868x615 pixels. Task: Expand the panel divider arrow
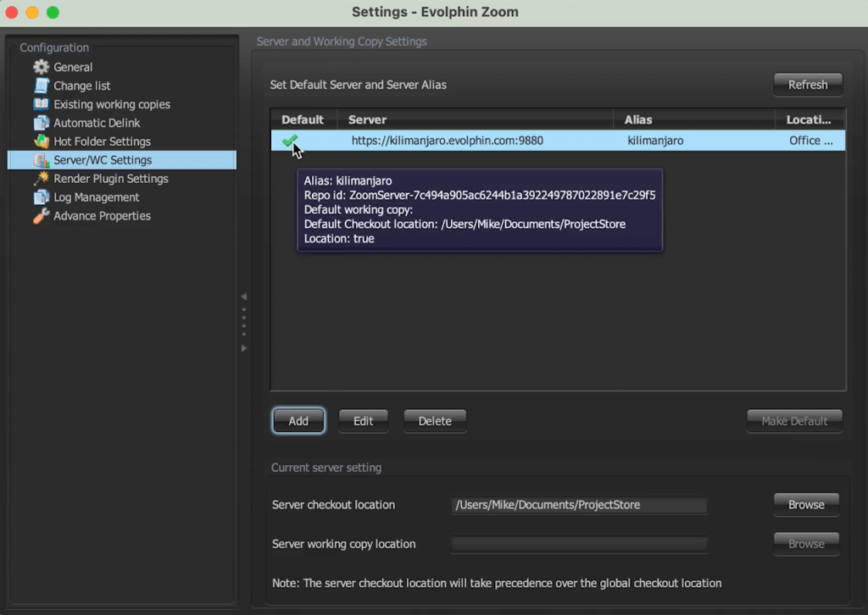[x=244, y=347]
